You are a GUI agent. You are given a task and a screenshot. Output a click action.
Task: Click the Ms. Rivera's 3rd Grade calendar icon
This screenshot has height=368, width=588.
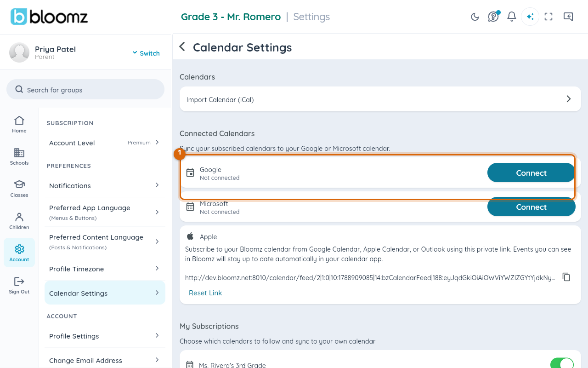190,365
